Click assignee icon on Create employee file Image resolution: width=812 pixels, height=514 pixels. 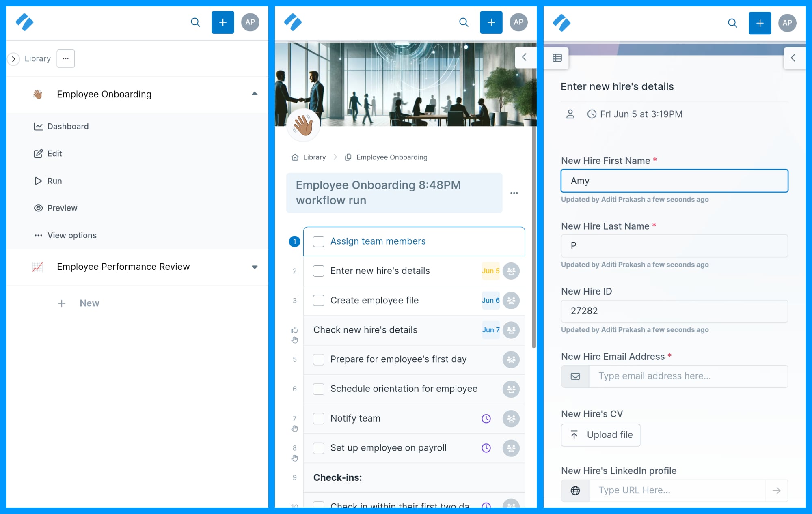[x=511, y=301]
